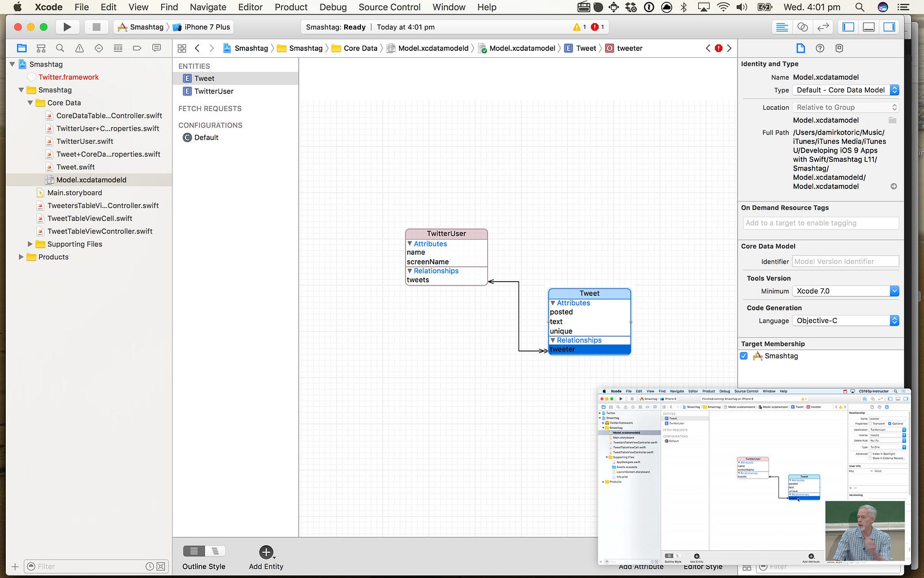Select TwitterUser in Entities list
Screen dimensions: 924x578
(236, 91)
